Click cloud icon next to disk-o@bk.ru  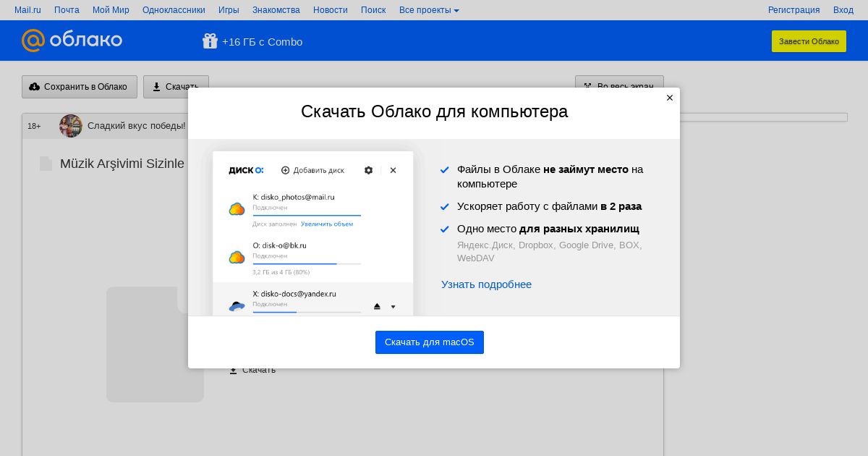pos(237,258)
